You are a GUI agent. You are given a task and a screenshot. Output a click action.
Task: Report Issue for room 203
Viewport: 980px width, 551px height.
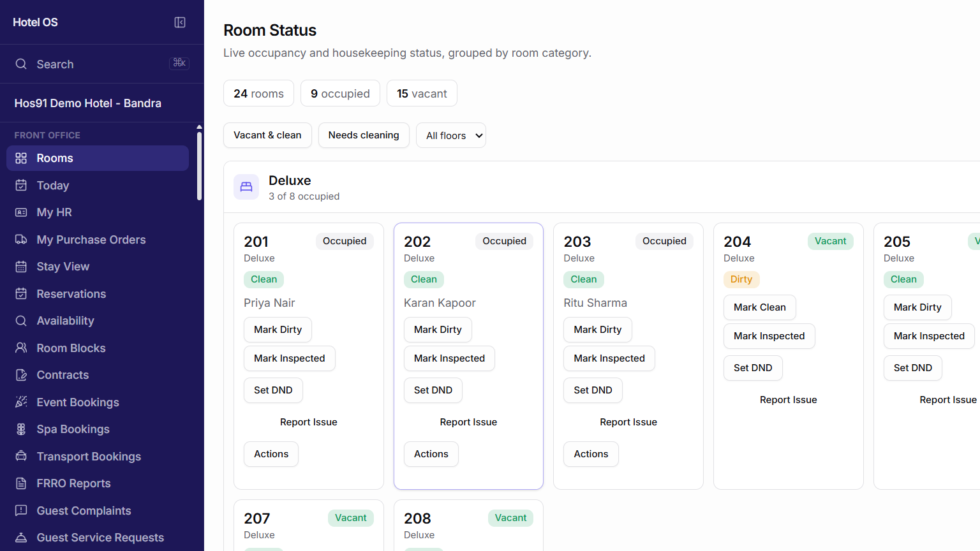628,422
